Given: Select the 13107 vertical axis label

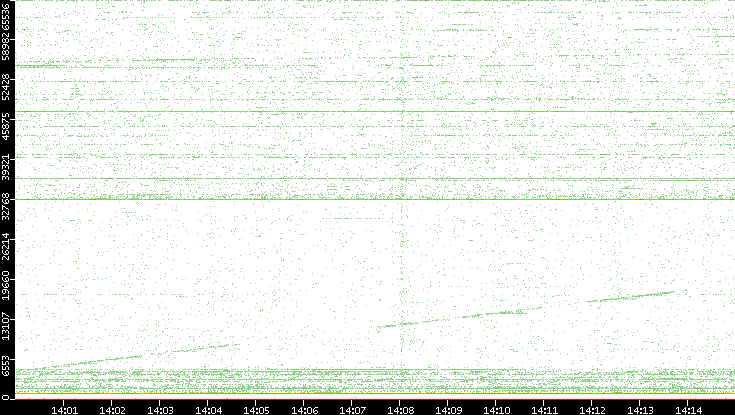Looking at the screenshot, I should coord(7,324).
